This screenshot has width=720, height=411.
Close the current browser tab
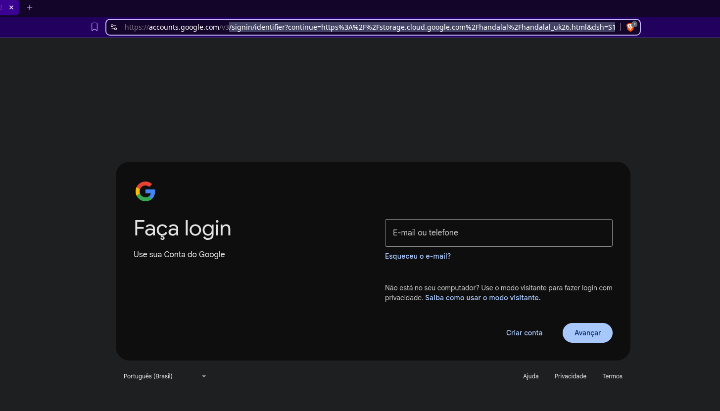12,7
